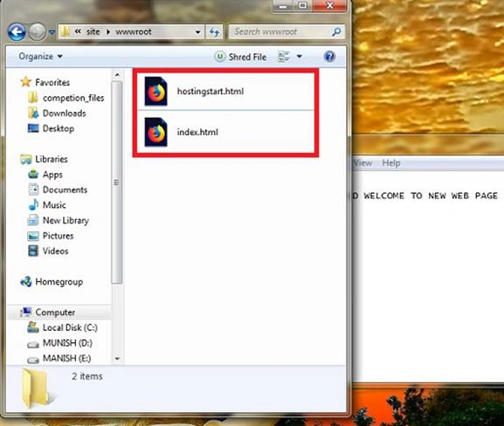
Task: Click the Firefox icon of hostingstart.html
Action: click(x=155, y=92)
